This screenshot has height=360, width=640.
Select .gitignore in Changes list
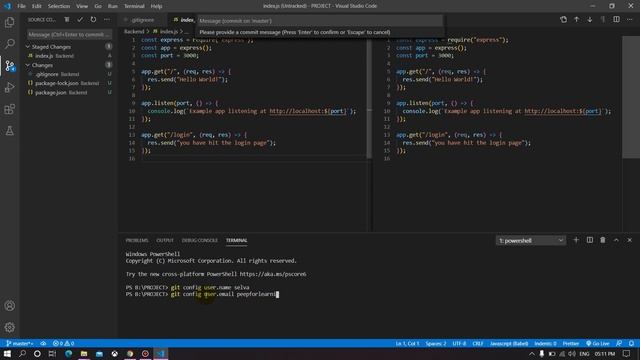tap(69, 74)
